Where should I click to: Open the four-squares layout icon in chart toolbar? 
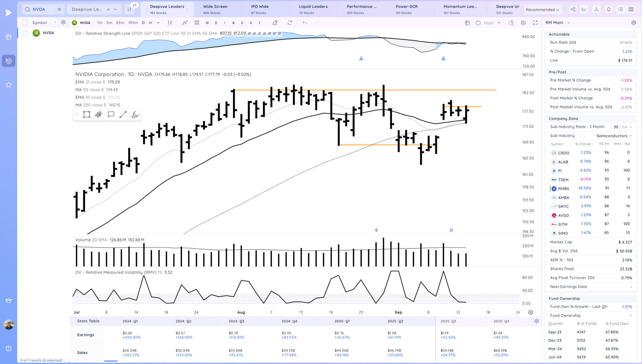pos(197,23)
